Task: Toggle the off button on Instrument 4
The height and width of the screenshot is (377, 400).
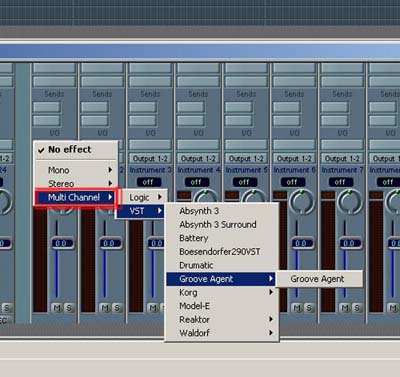Action: pyautogui.click(x=197, y=182)
